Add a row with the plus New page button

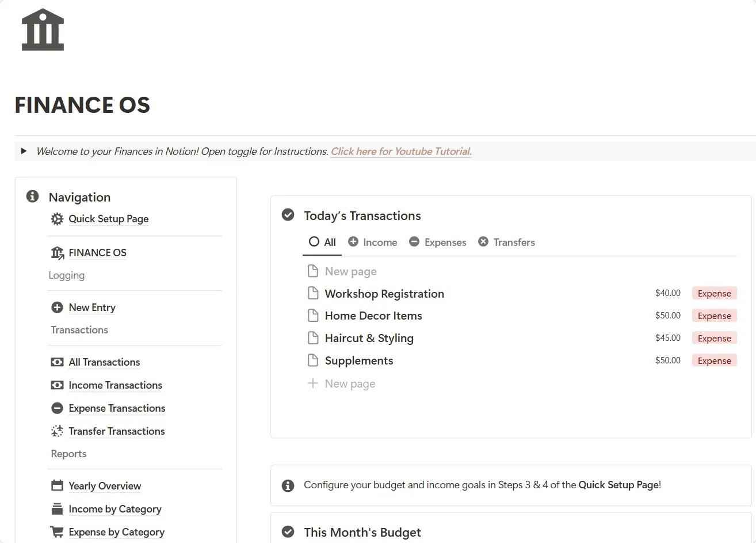342,383
